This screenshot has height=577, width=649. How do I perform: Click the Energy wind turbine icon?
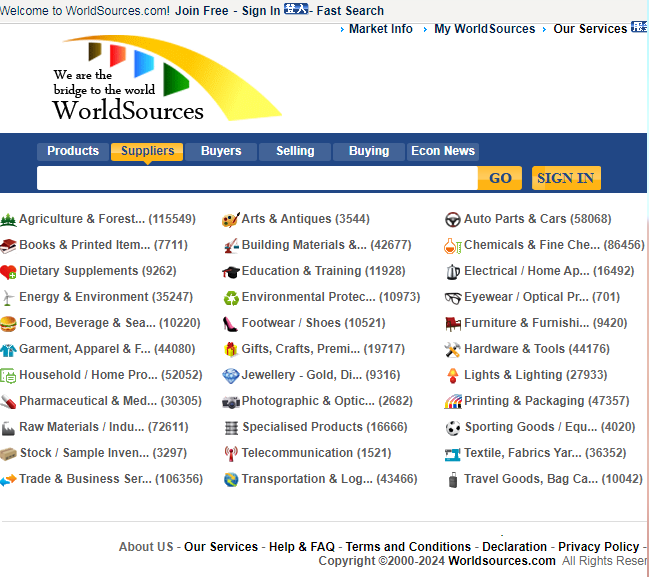pos(7,298)
